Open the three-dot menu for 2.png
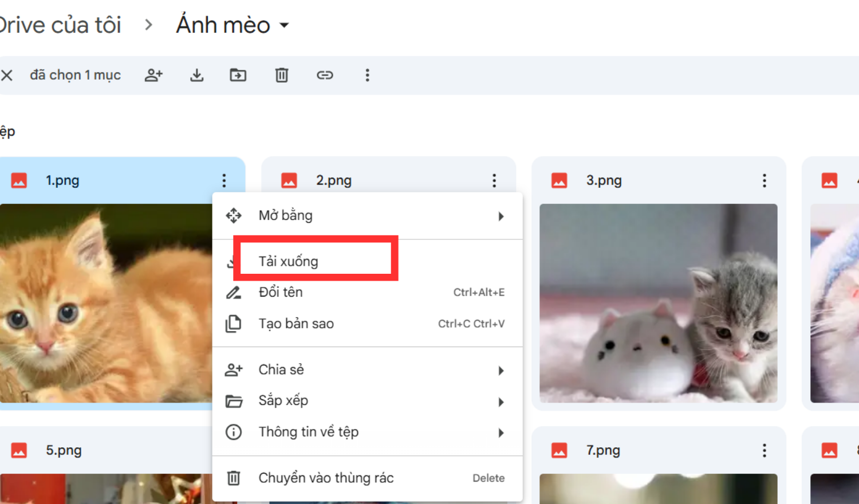The width and height of the screenshot is (859, 504). pos(494,180)
